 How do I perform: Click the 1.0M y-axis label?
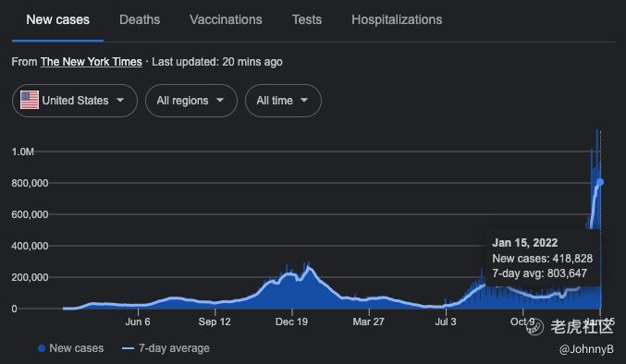23,152
